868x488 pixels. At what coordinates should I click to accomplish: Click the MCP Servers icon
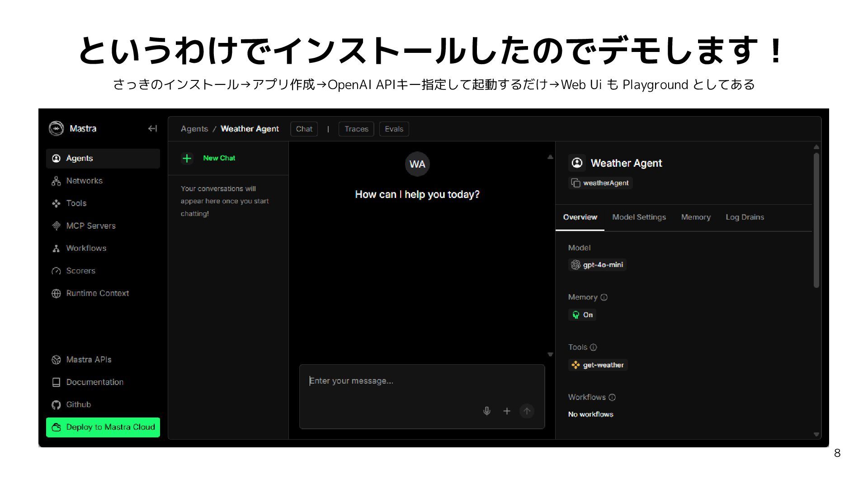pos(57,226)
